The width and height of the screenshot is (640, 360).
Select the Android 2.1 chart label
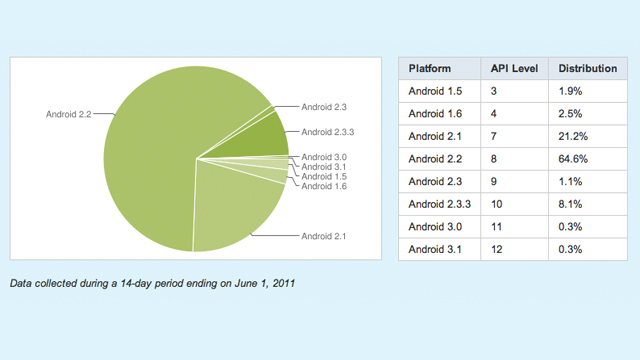tap(324, 236)
